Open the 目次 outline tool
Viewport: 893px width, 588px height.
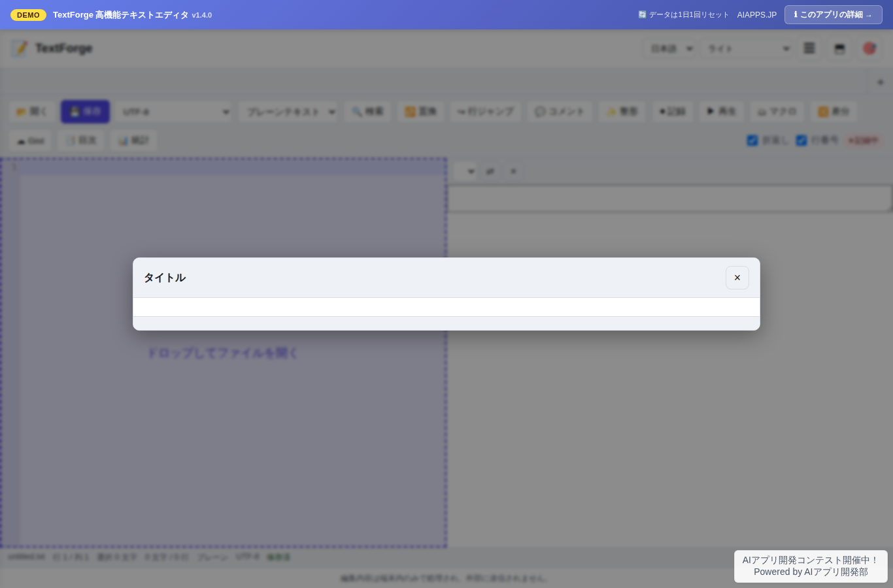pyautogui.click(x=80, y=140)
